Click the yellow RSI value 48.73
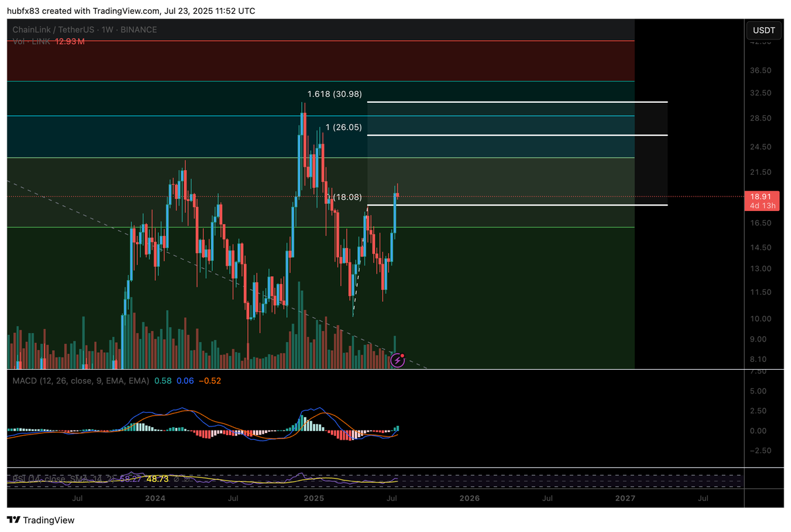791x532 pixels. click(x=157, y=481)
